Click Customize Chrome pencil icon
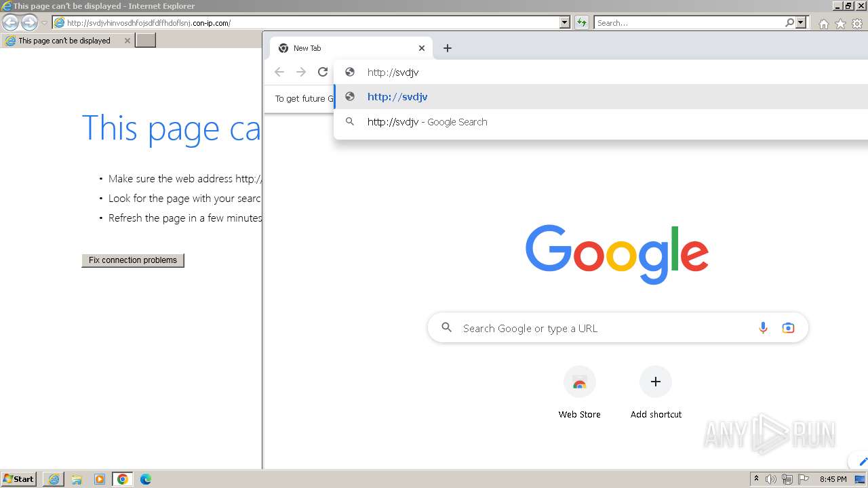The height and width of the screenshot is (488, 868). 862,462
